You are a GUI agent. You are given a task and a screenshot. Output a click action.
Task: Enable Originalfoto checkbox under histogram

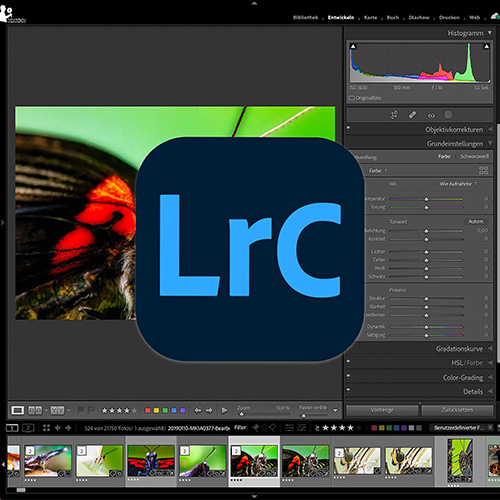point(352,98)
